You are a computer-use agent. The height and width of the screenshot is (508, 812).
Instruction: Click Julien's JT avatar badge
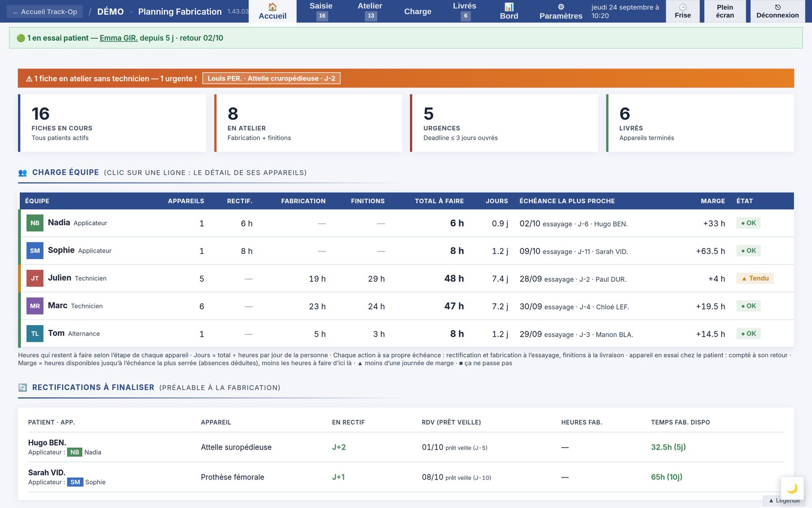[35, 278]
